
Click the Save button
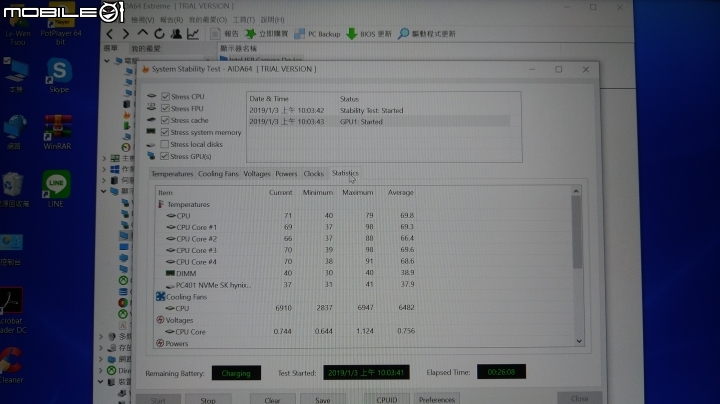(x=323, y=400)
